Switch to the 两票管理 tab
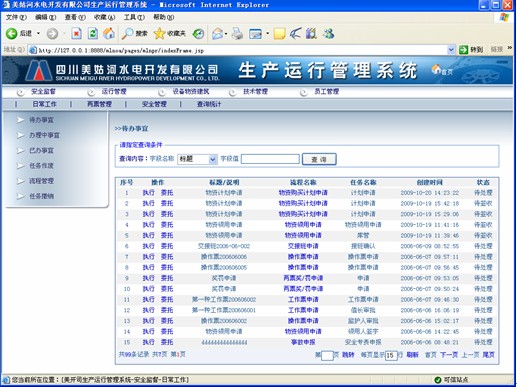This screenshot has height=387, width=517. pos(99,104)
